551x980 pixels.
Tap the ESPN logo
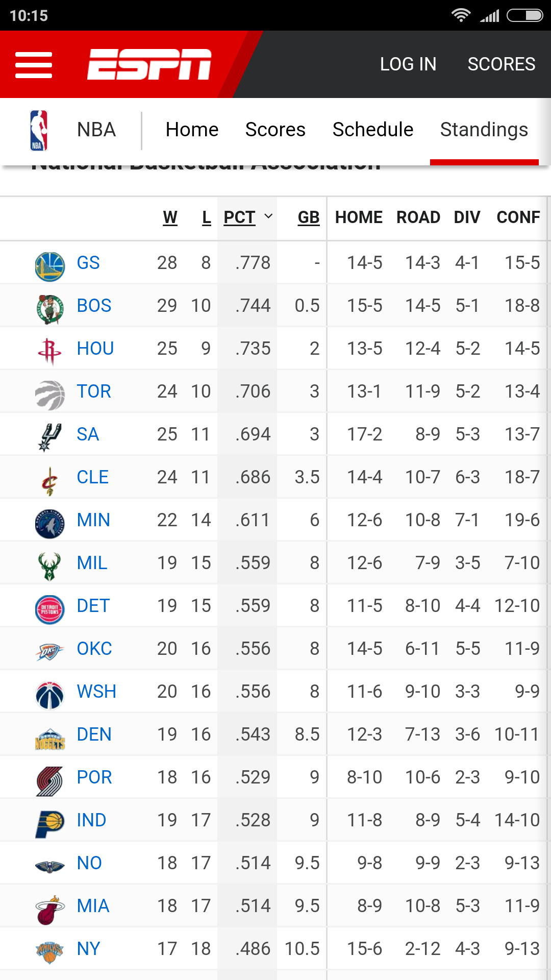click(x=149, y=64)
